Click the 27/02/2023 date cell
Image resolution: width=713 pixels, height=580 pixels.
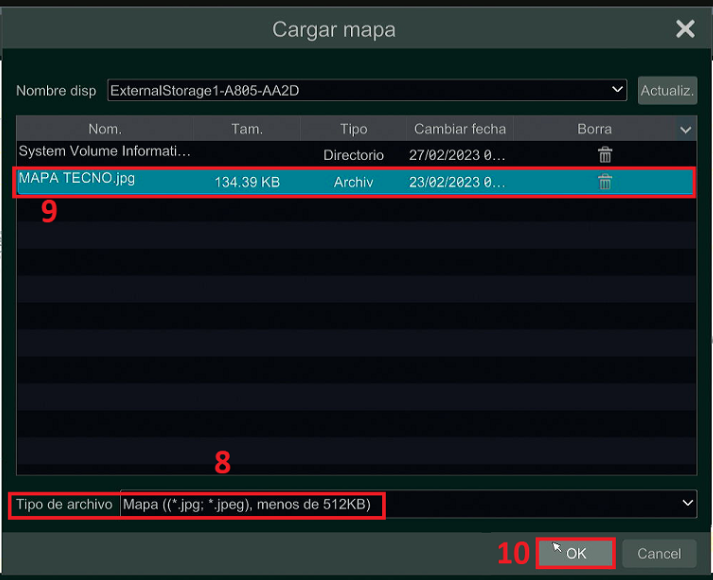coord(457,156)
